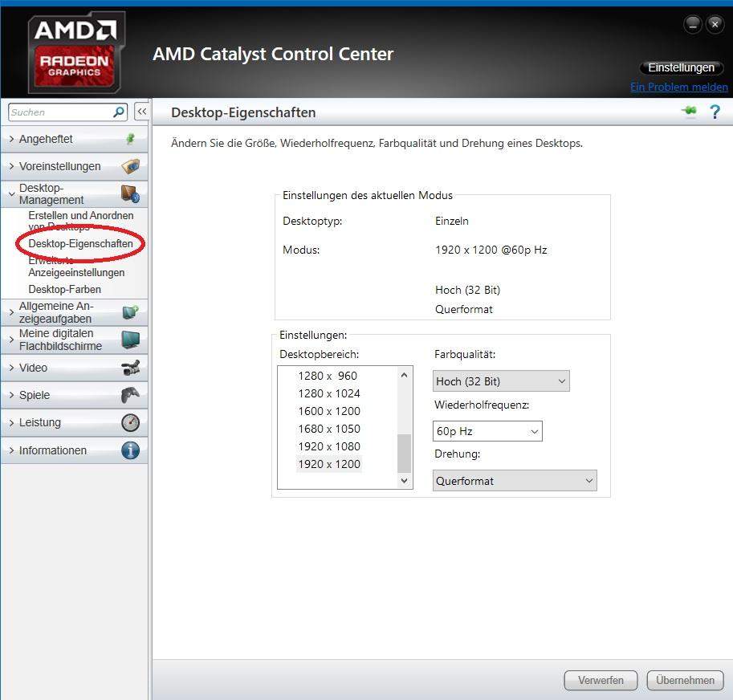Select resolution 1920 x 1080

329,446
